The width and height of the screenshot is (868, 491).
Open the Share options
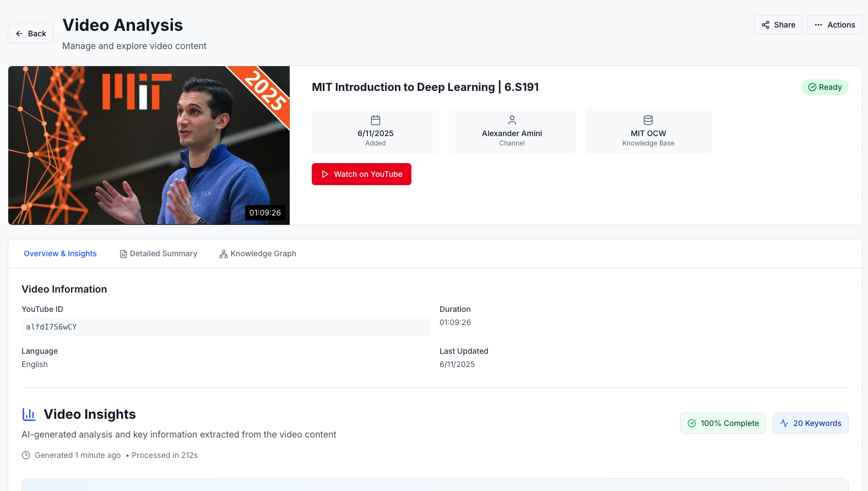click(778, 25)
